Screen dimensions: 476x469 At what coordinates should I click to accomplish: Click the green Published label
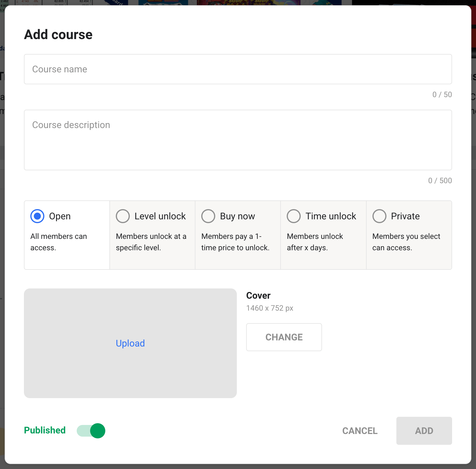click(45, 430)
